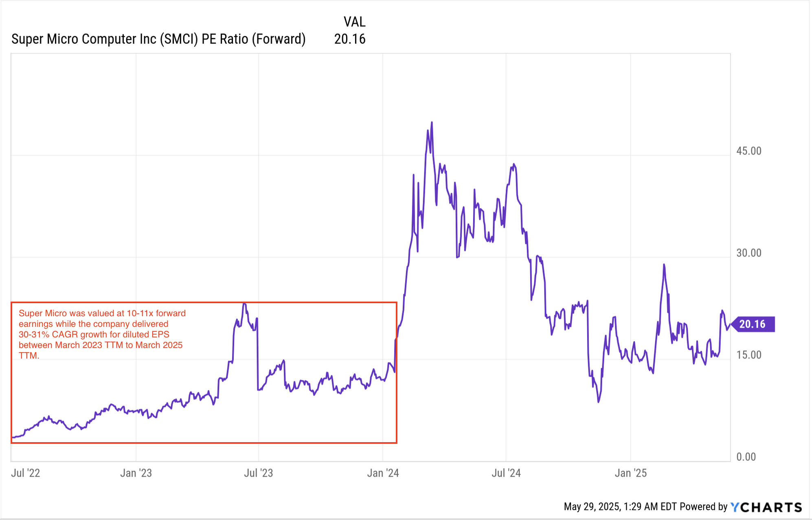812x520 pixels.
Task: Click the 45.00 y-axis label
Action: click(x=748, y=151)
